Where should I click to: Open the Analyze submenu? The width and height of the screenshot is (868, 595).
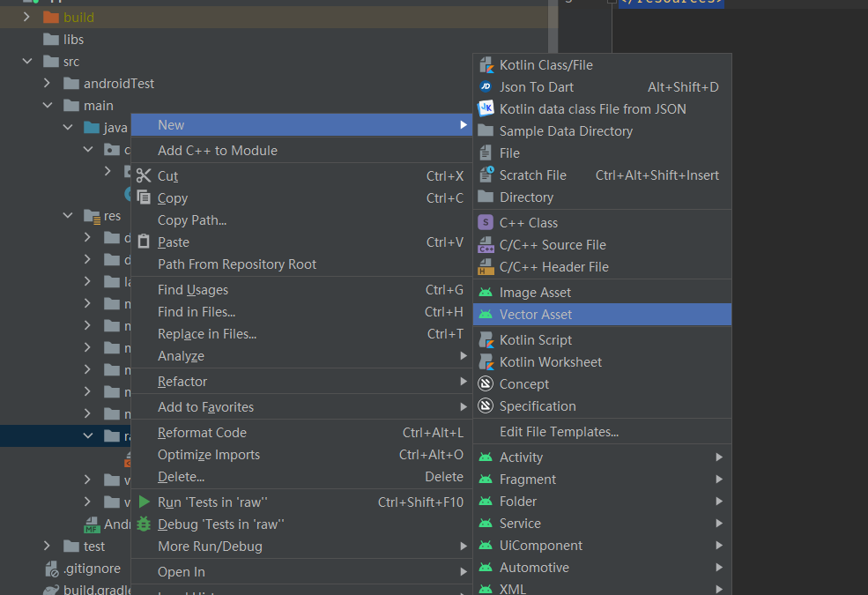301,356
